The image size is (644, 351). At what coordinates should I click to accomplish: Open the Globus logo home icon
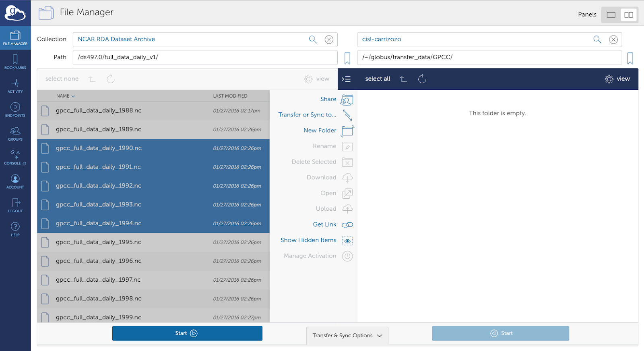tap(15, 13)
